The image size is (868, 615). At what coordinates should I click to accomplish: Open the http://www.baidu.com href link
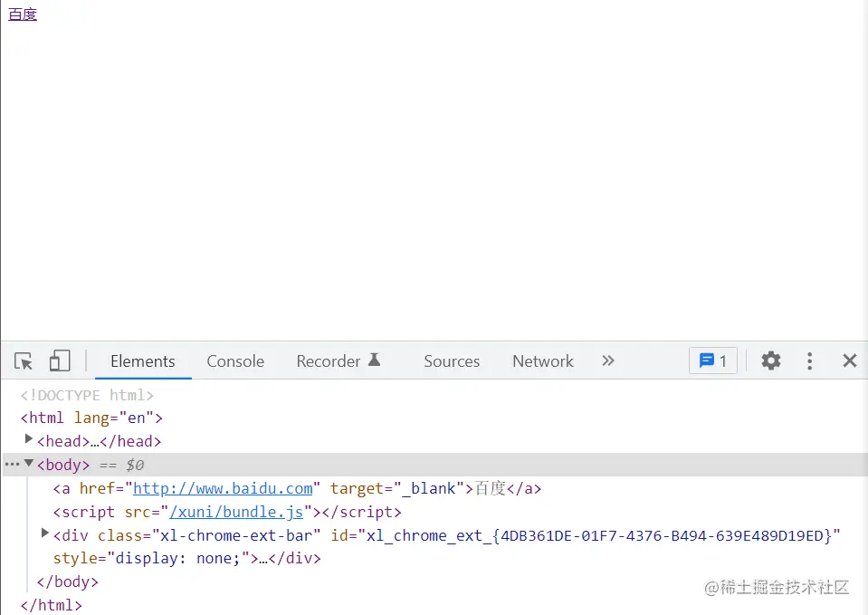coord(223,488)
